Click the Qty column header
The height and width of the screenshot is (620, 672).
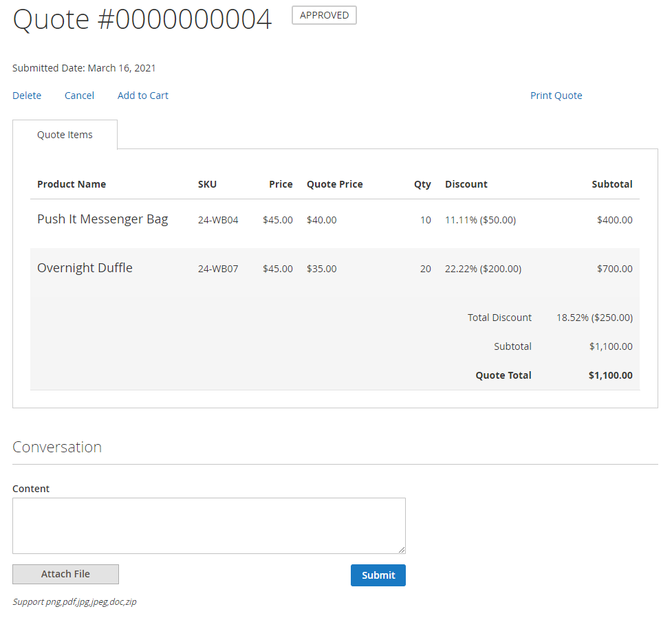[x=422, y=184]
